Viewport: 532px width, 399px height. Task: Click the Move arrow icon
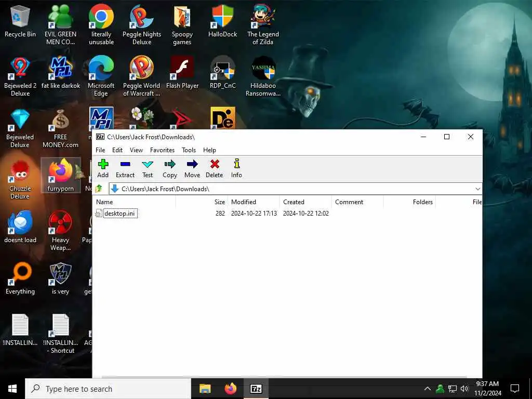tap(192, 168)
